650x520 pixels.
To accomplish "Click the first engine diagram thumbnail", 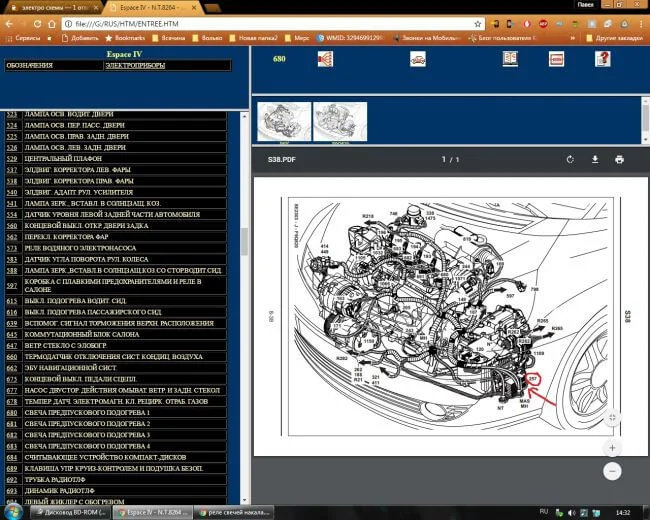I will [283, 121].
